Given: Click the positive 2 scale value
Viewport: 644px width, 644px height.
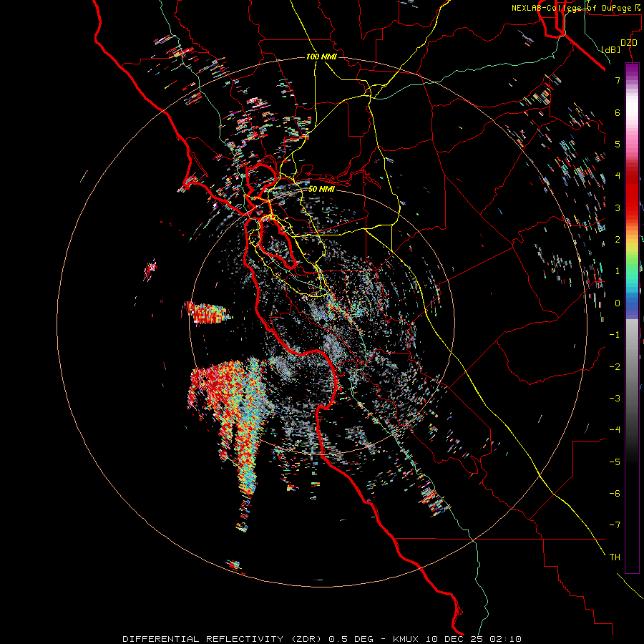Looking at the screenshot, I should click(618, 240).
